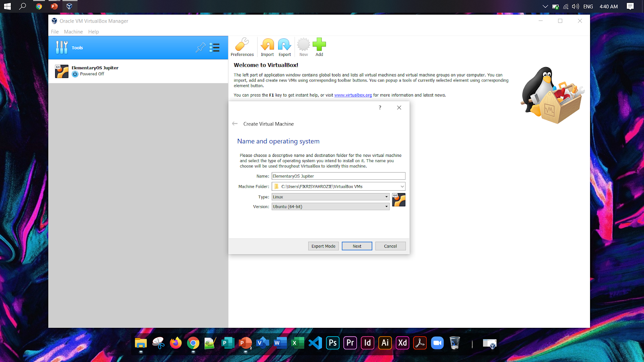This screenshot has width=644, height=362.
Task: Launch Zoom from the dock
Action: 437,343
